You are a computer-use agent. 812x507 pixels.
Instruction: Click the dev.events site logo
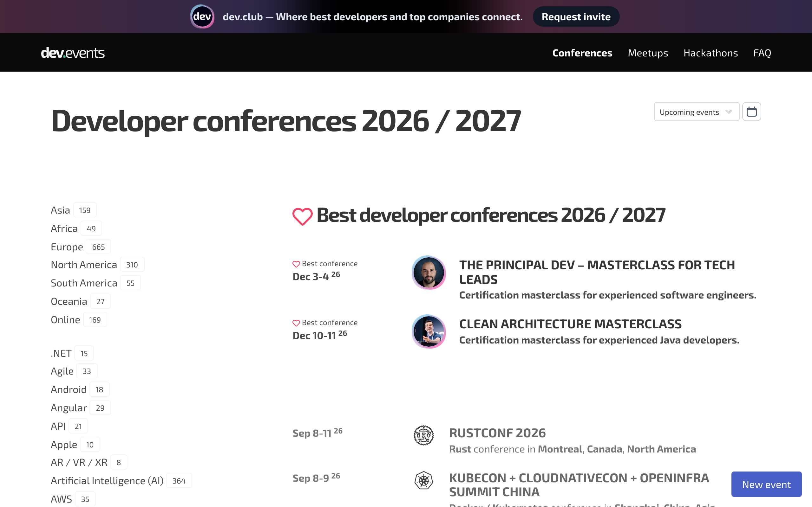click(x=73, y=53)
